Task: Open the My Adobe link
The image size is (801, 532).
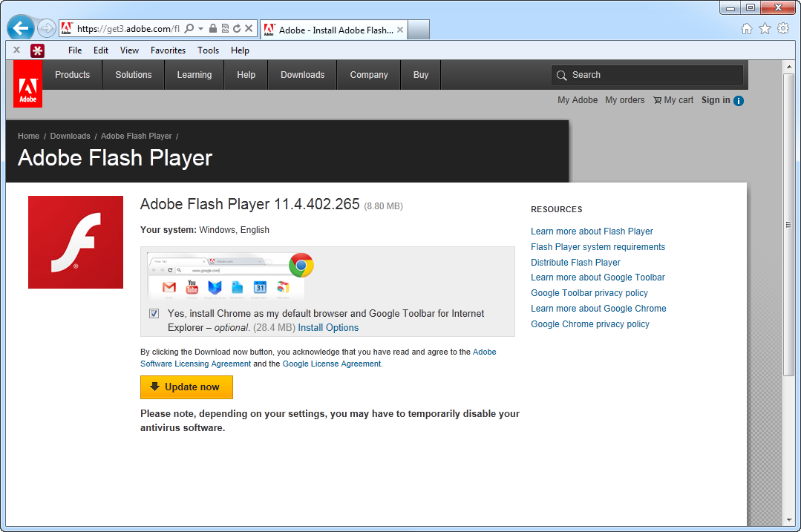Action: pos(578,100)
